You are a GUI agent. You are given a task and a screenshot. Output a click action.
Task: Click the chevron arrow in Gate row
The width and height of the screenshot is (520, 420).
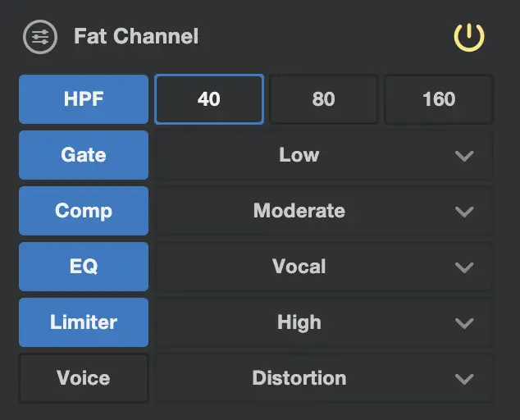click(464, 156)
